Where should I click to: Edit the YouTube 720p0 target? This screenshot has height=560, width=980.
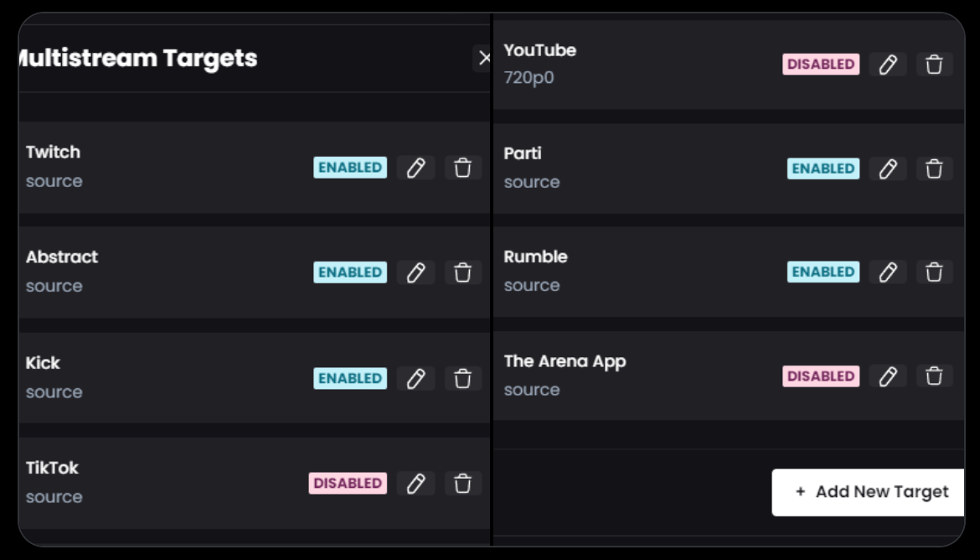(x=888, y=65)
